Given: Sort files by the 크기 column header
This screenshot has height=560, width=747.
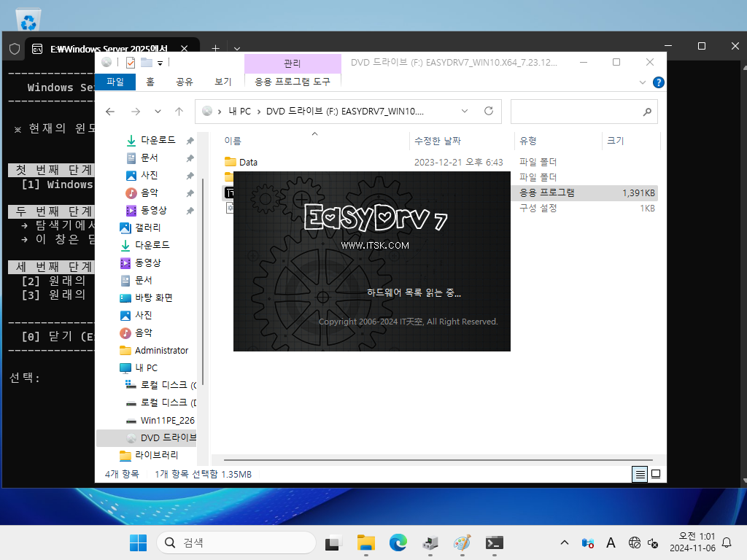Looking at the screenshot, I should tap(616, 141).
